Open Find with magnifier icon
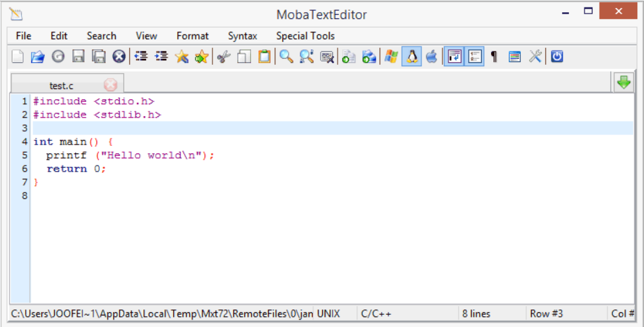This screenshot has height=327, width=644. pyautogui.click(x=286, y=56)
